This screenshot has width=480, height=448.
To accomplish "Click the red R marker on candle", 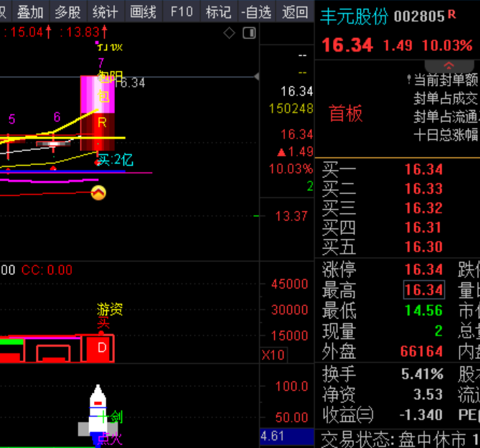I will (x=102, y=123).
